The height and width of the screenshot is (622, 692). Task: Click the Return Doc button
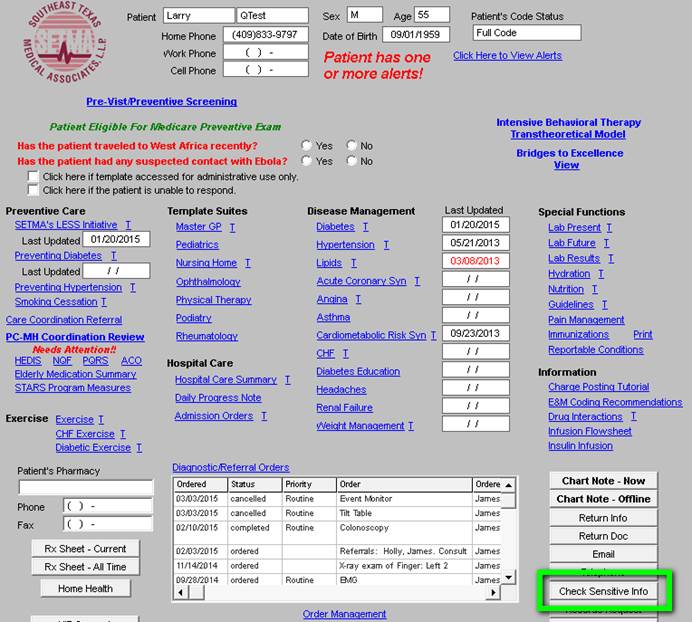(603, 536)
